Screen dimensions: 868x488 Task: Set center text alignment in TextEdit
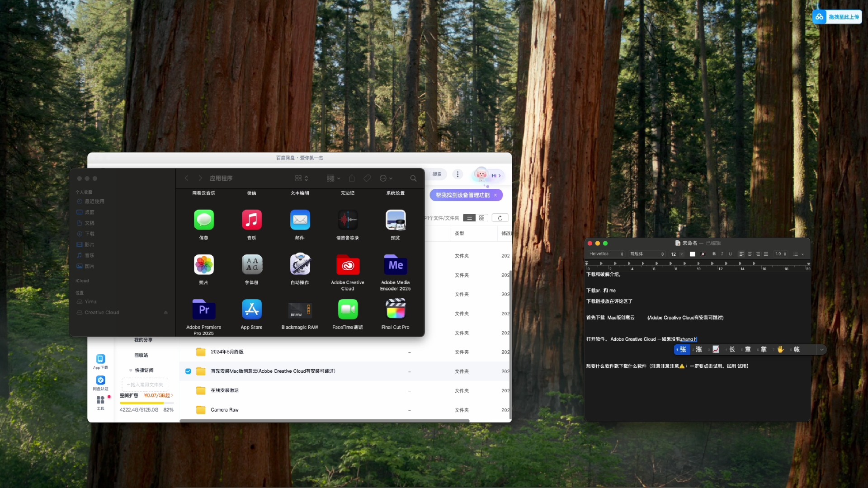coord(750,254)
